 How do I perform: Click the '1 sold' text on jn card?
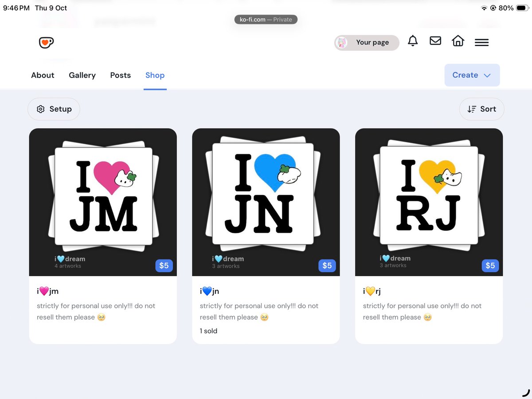pyautogui.click(x=209, y=331)
